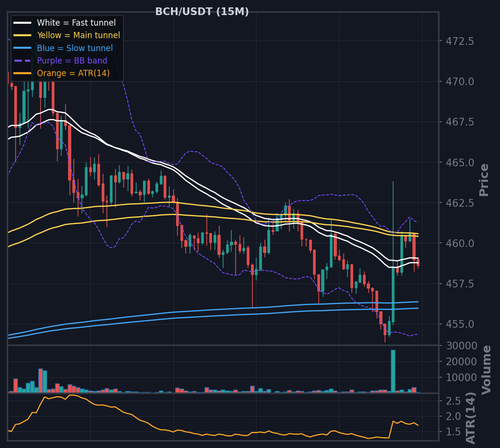This screenshot has width=500, height=448.
Task: Click the 1.5 ATR axis label
Action: point(454,432)
